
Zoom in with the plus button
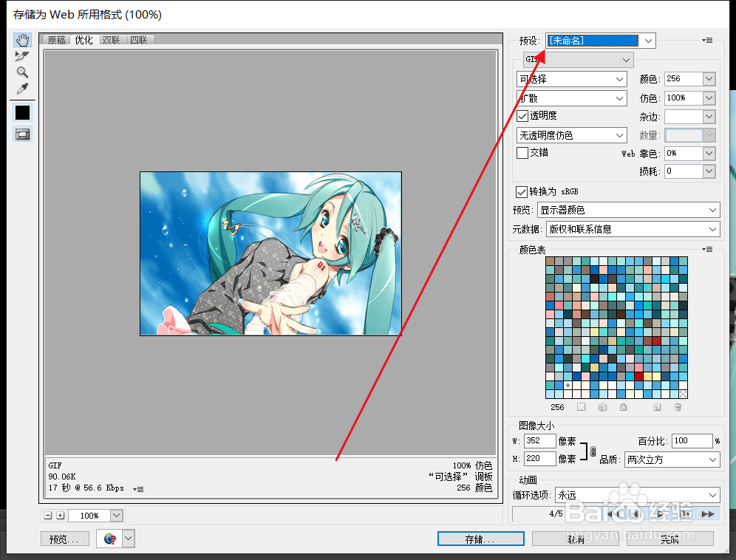pyautogui.click(x=60, y=516)
